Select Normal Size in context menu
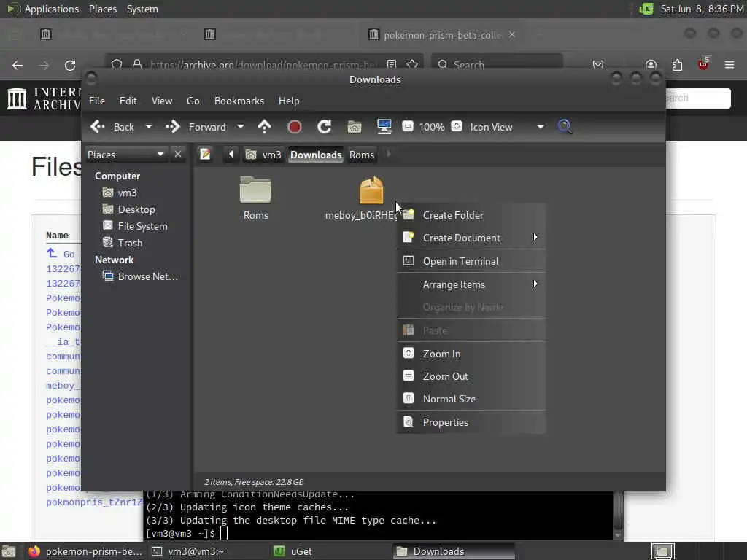Screen dimensions: 747x560 pyautogui.click(x=471, y=399)
